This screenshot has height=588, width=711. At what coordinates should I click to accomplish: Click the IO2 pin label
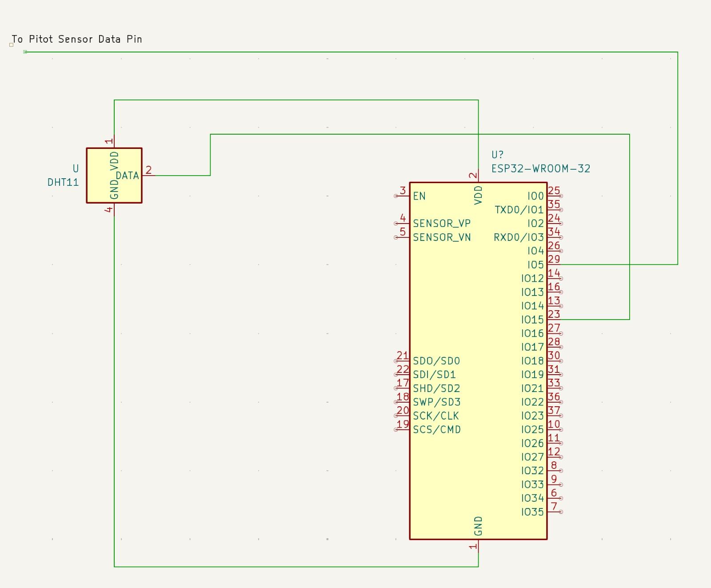coord(535,224)
